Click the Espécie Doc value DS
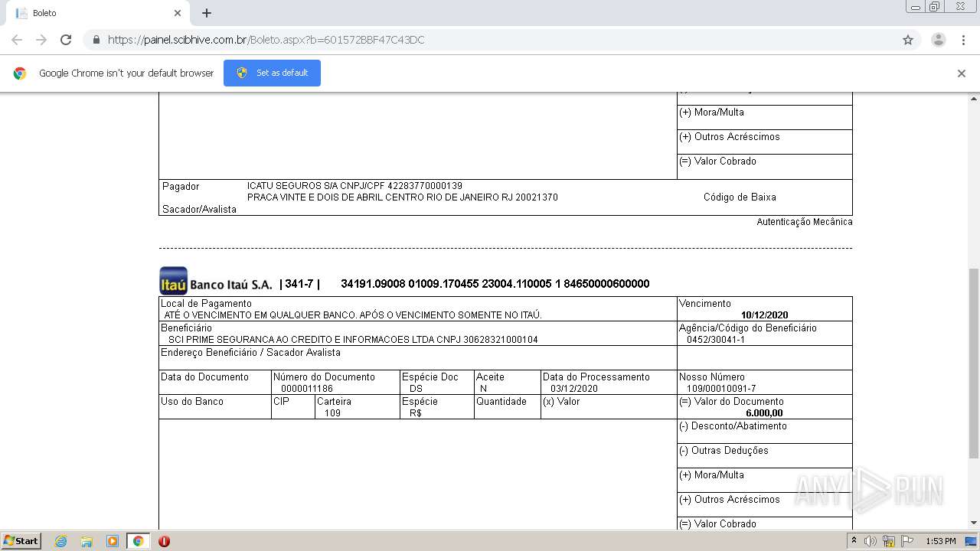980x551 pixels. click(x=416, y=389)
